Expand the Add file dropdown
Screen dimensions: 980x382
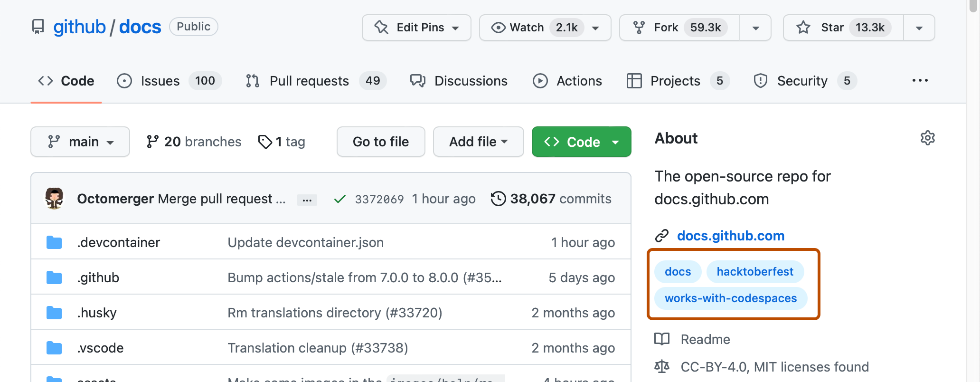[478, 142]
